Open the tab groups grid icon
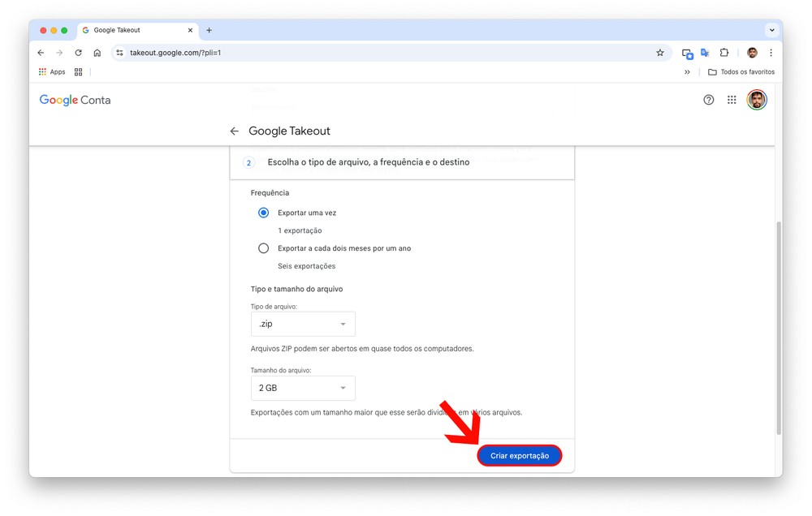 [x=78, y=72]
